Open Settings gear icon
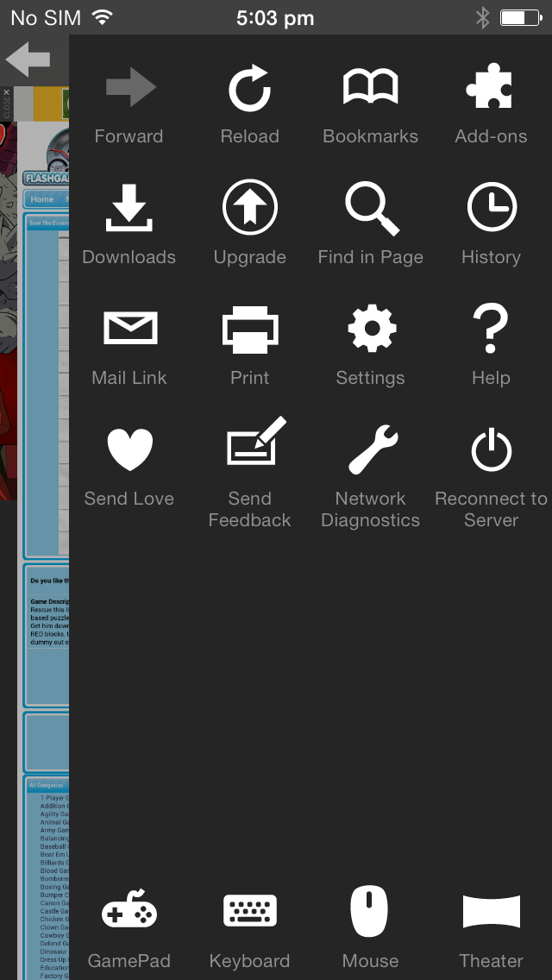The image size is (552, 980). [371, 329]
